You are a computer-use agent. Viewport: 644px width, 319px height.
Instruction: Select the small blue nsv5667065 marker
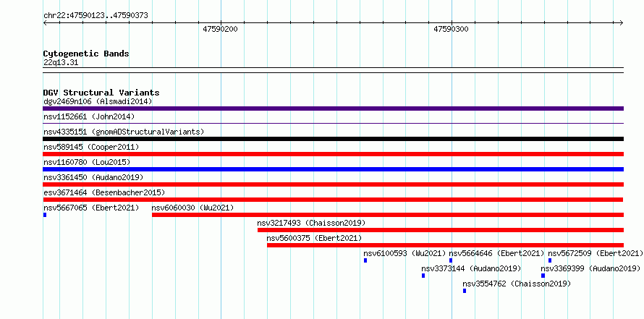[x=45, y=215]
